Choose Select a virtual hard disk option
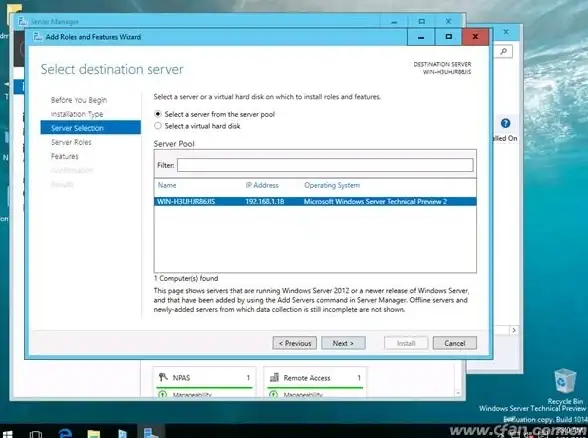 pyautogui.click(x=158, y=126)
